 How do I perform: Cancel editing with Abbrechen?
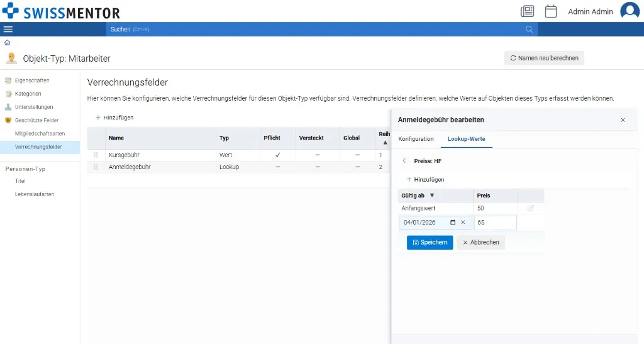pos(480,242)
